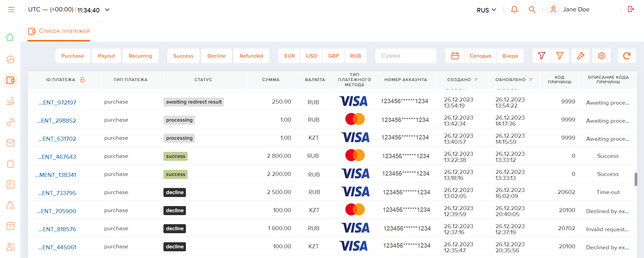The width and height of the screenshot is (644, 258).
Task: Click the refresh list icon
Action: click(x=627, y=56)
